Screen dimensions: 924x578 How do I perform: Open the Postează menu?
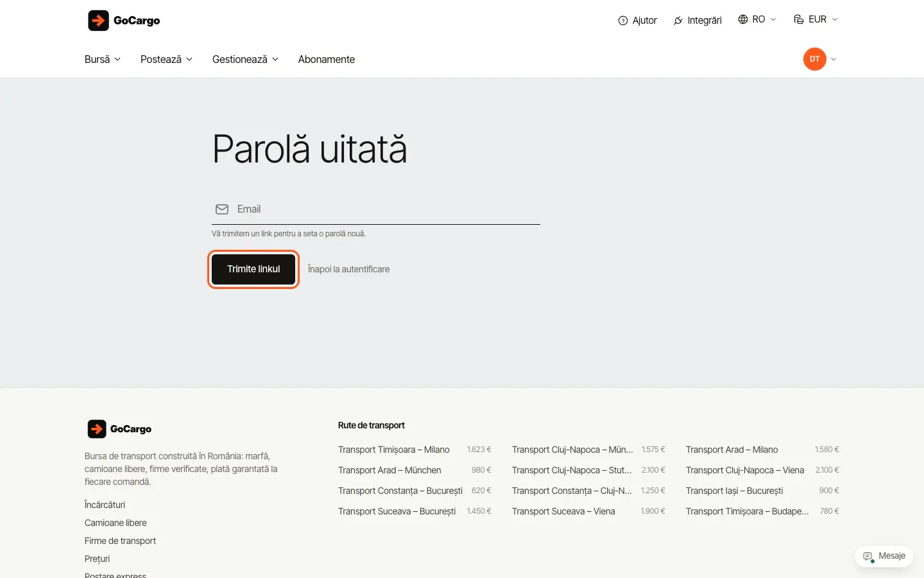166,59
